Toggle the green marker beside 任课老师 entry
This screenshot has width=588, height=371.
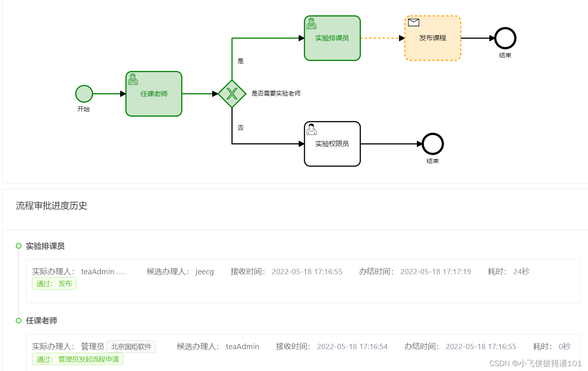tap(18, 320)
